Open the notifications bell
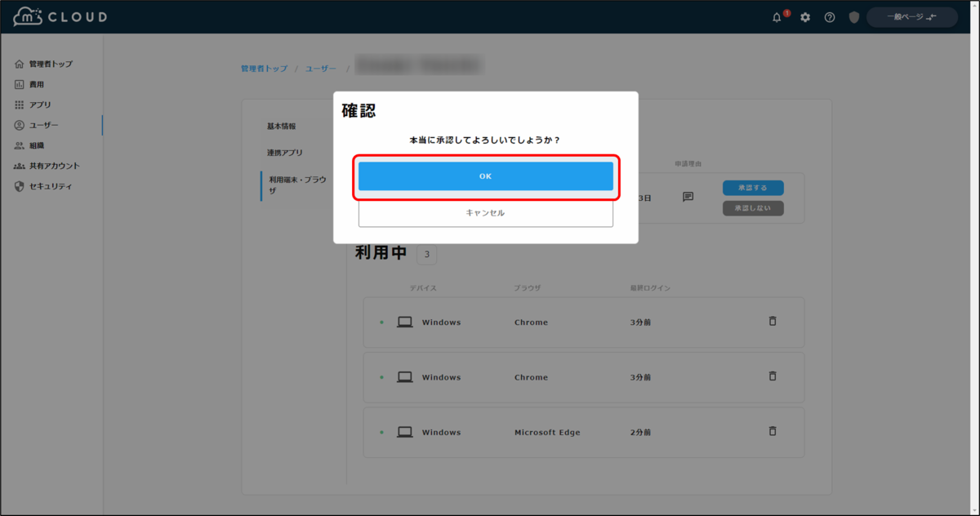980x516 pixels. pyautogui.click(x=777, y=17)
